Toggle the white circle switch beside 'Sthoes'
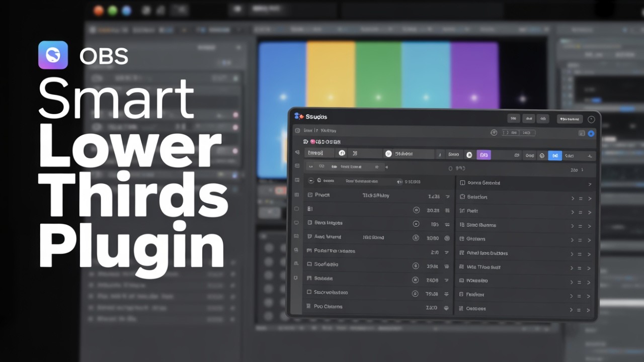The height and width of the screenshot is (362, 644). 388,153
